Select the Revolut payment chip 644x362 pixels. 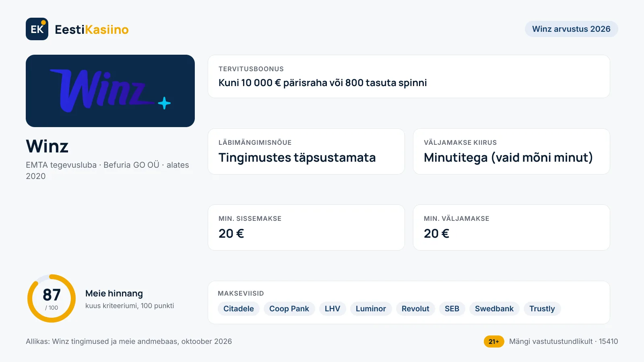(x=415, y=309)
